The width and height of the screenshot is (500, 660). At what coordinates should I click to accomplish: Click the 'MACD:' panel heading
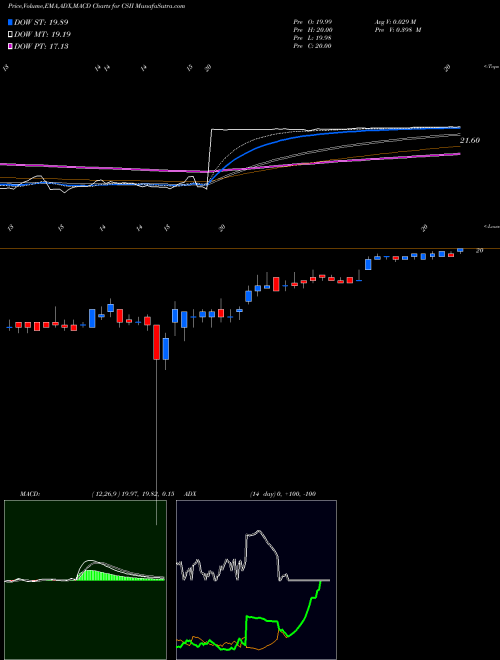click(30, 494)
